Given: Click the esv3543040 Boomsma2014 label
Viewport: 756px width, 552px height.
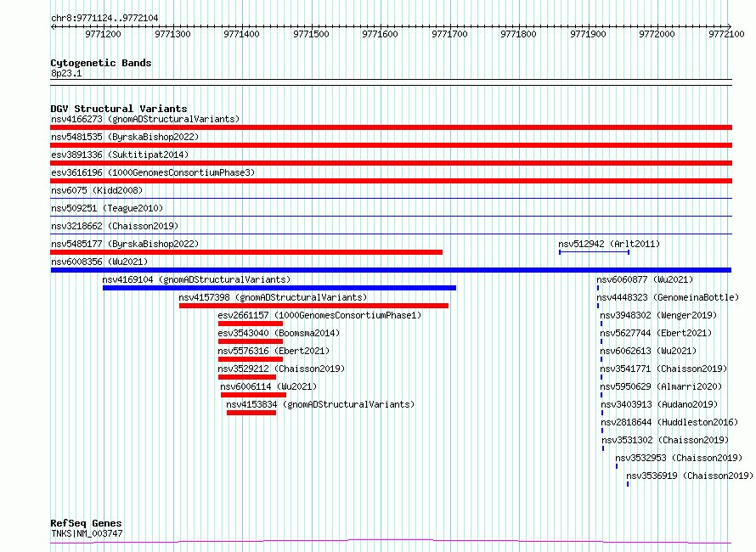Looking at the screenshot, I should (279, 333).
